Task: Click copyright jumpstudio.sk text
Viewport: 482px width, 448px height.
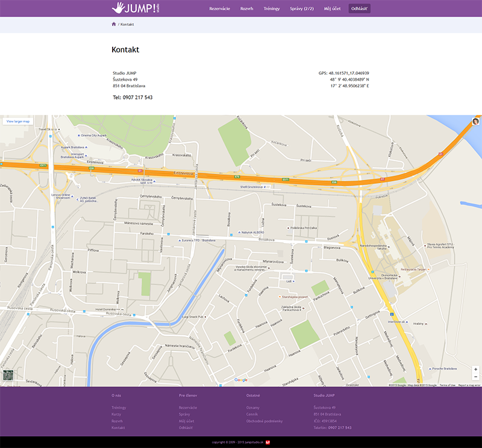Action: click(237, 442)
